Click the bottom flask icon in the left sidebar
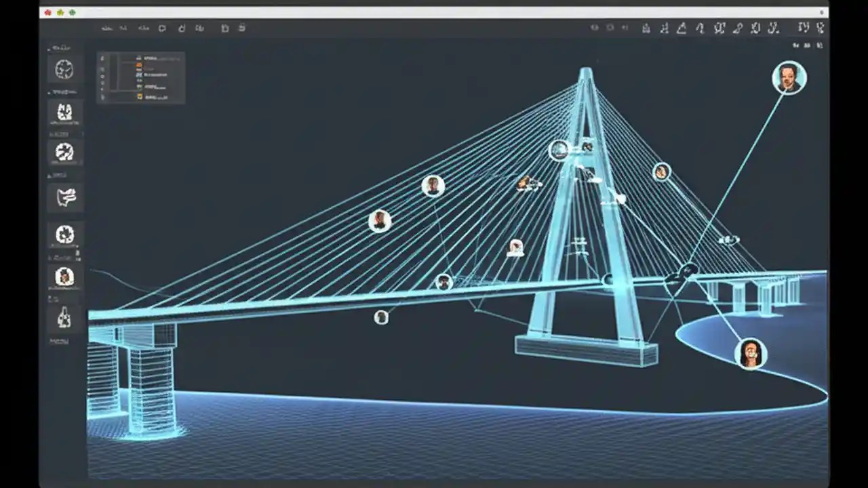This screenshot has height=488, width=868. (64, 320)
